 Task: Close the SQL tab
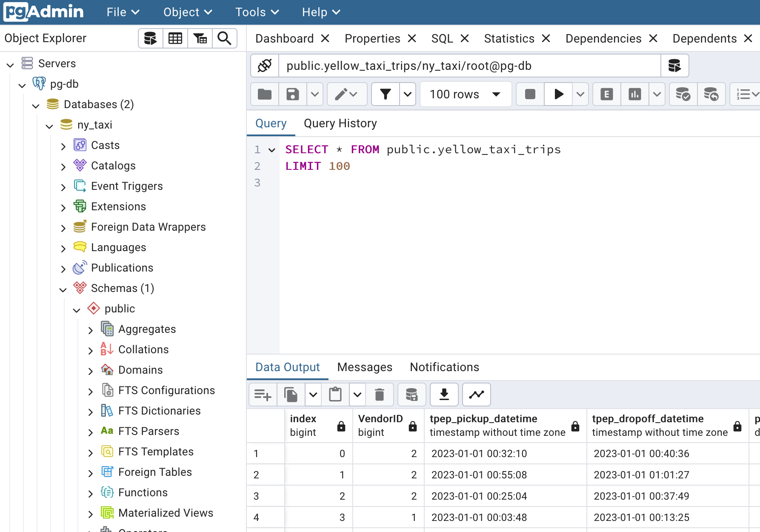pyautogui.click(x=465, y=38)
